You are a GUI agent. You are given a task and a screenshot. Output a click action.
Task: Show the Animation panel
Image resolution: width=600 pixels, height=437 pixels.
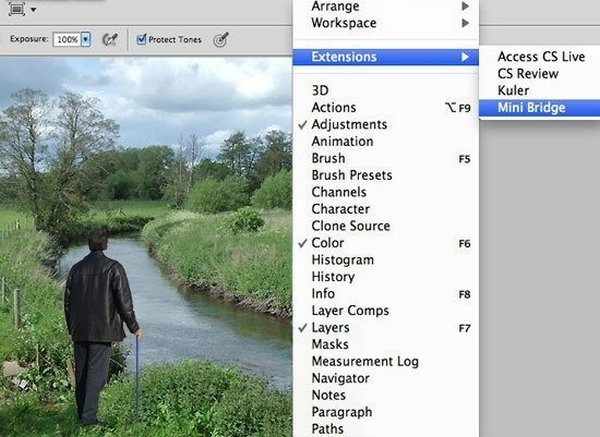tap(386, 141)
